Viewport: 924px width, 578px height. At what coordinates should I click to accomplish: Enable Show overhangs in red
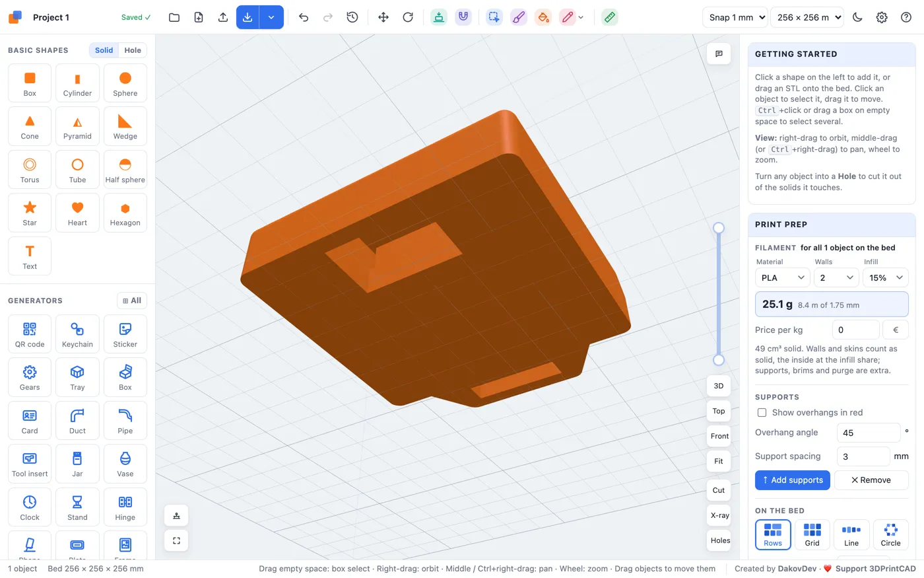[762, 412]
